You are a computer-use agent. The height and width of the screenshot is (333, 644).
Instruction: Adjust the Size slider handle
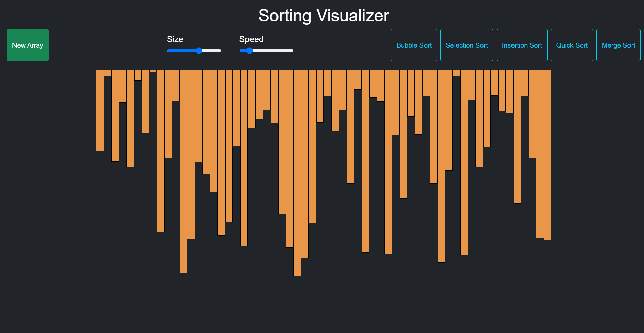pyautogui.click(x=199, y=50)
